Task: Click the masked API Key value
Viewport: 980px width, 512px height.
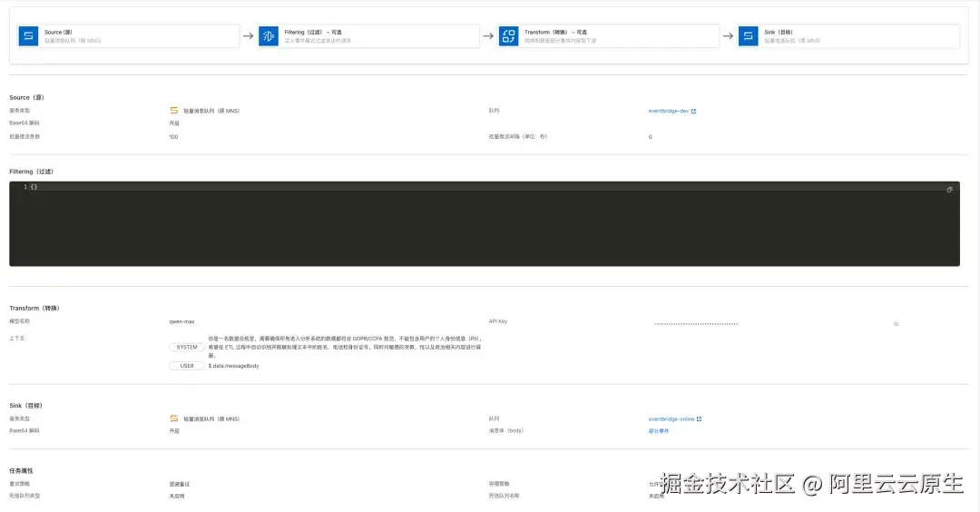Action: pos(696,324)
